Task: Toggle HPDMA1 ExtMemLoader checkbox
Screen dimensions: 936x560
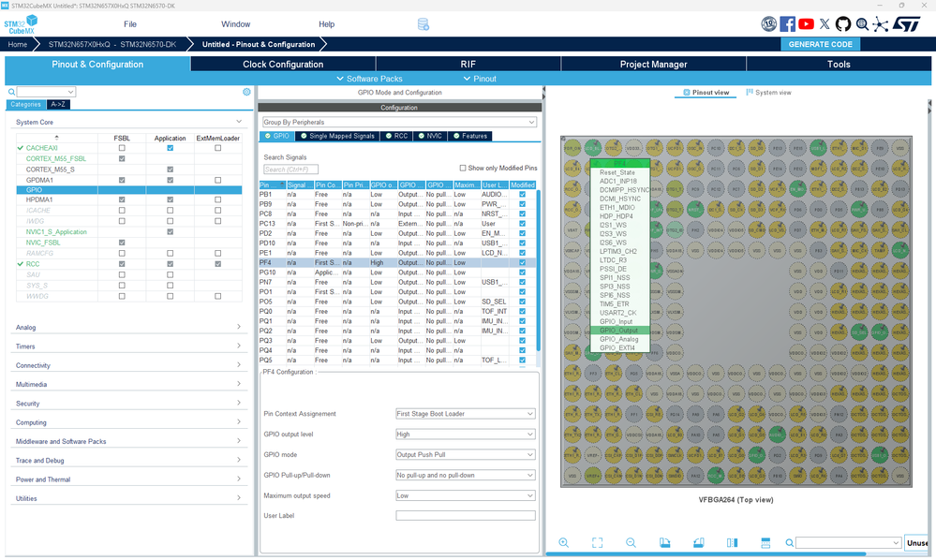Action: pos(218,199)
